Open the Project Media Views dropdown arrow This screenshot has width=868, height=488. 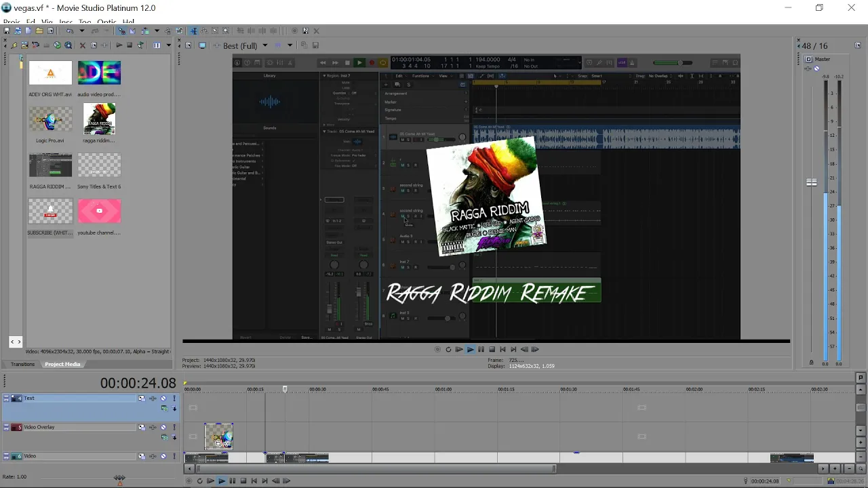click(169, 45)
